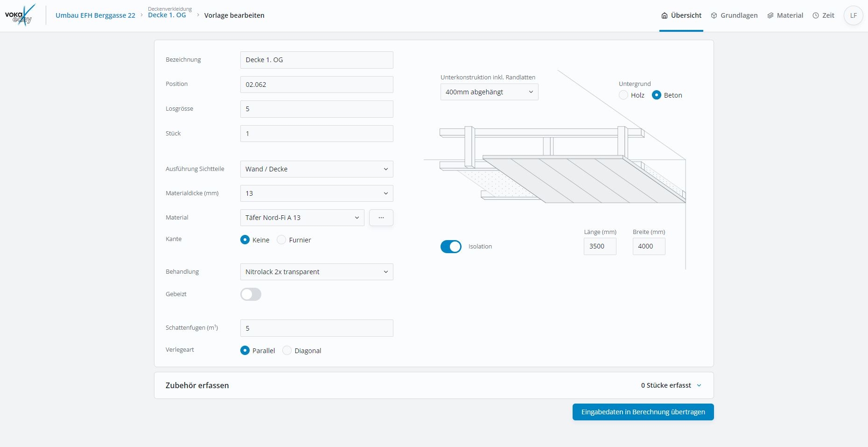Select Holz as Untergrund

[623, 95]
